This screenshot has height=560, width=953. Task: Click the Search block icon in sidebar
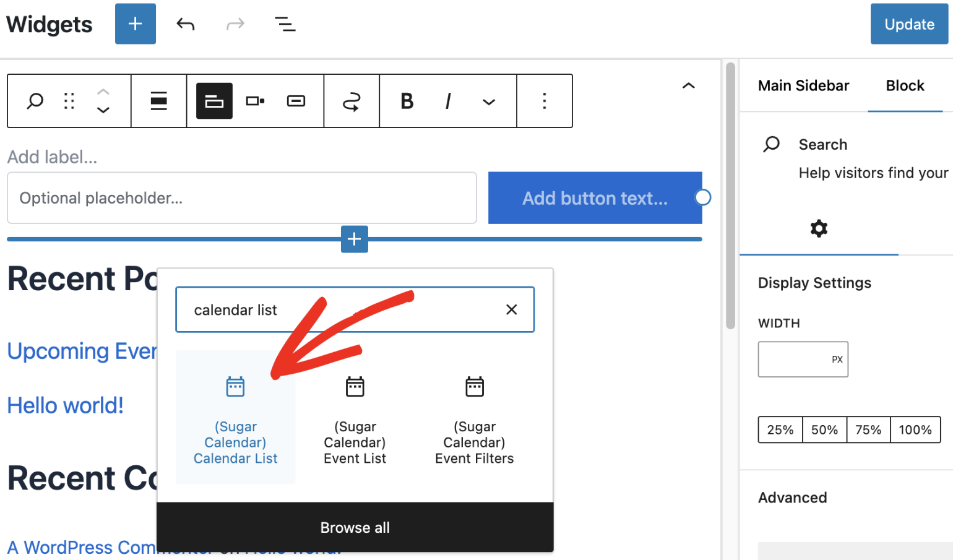(771, 144)
